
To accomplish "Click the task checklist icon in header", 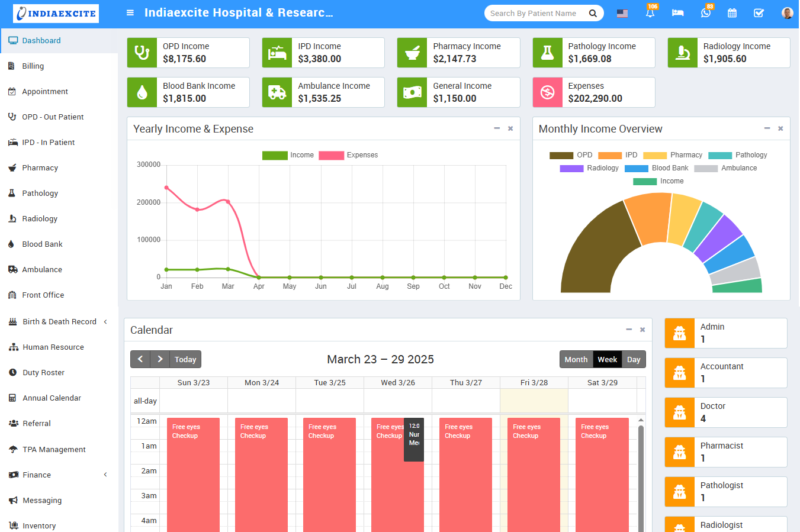I will 759,13.
